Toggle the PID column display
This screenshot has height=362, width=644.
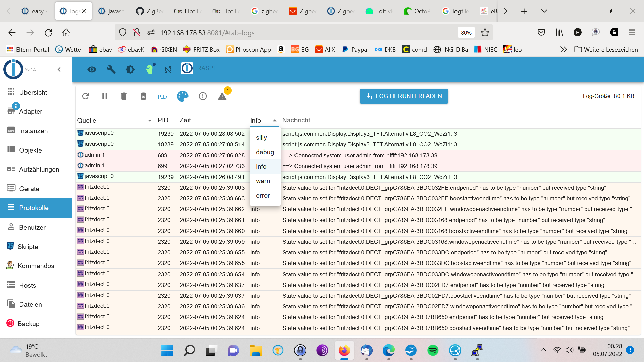pos(162,97)
